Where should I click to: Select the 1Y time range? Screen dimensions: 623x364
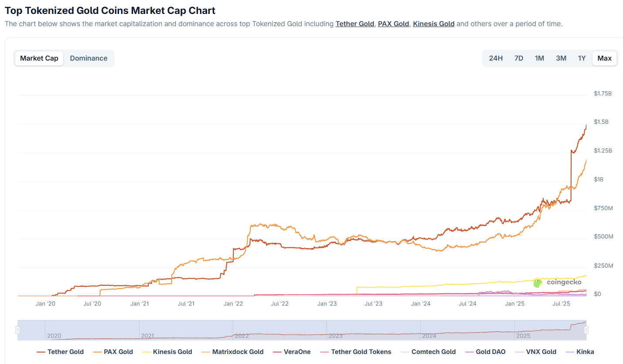pos(582,58)
